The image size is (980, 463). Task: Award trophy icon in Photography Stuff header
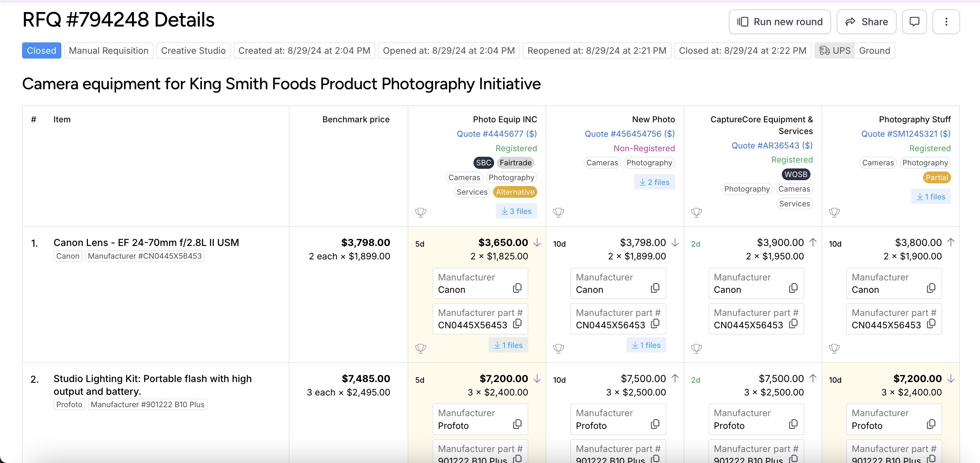click(834, 212)
